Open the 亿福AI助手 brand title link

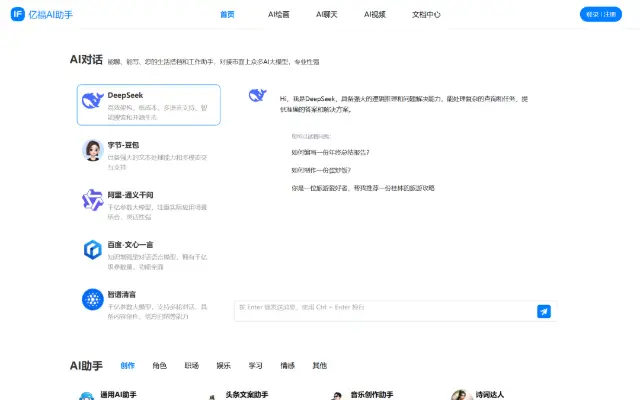(51, 15)
